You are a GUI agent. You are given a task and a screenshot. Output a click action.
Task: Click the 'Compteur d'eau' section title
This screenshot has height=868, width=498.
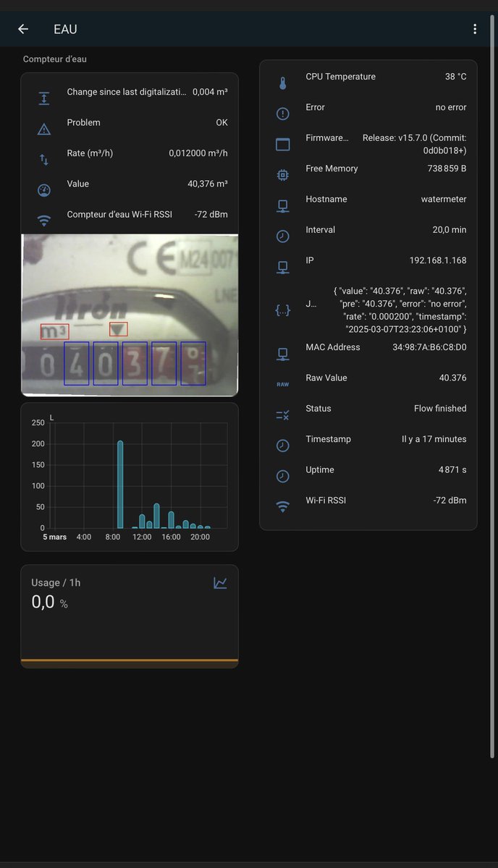pos(55,59)
